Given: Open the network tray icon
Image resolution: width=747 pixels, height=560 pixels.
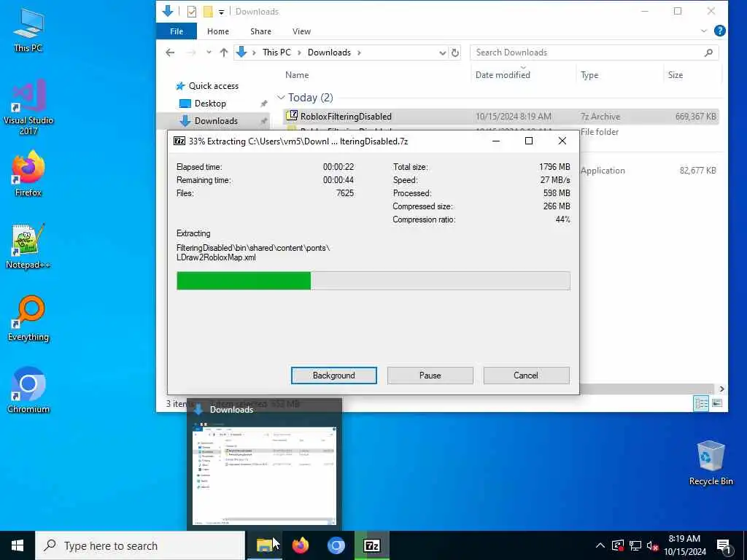Looking at the screenshot, I should tap(635, 545).
